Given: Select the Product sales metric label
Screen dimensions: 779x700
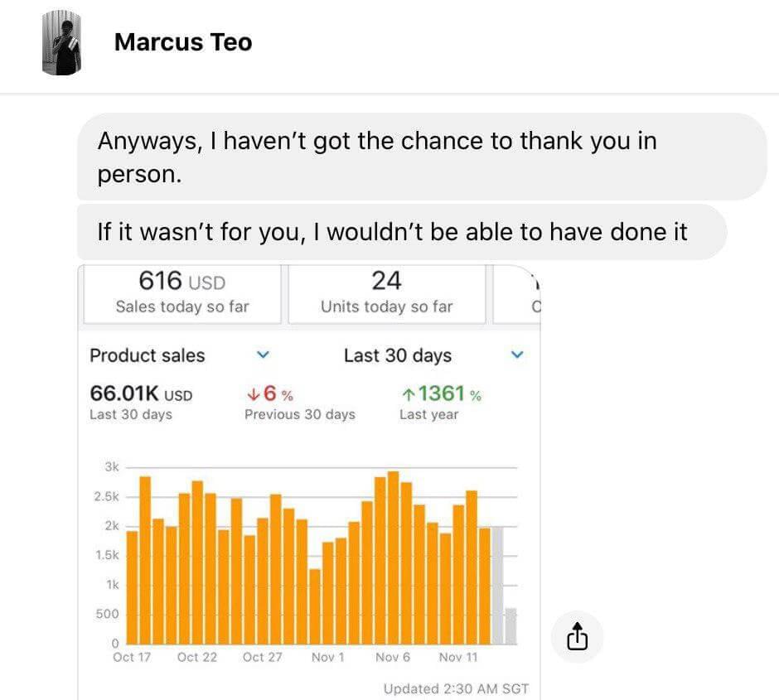Looking at the screenshot, I should pos(147,355).
